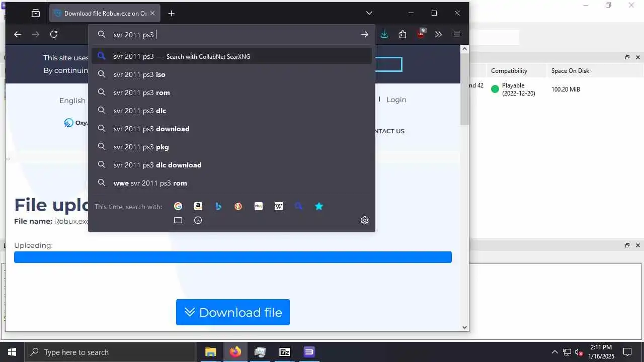Close the game list dock panel
The height and width of the screenshot is (362, 644).
(638, 57)
